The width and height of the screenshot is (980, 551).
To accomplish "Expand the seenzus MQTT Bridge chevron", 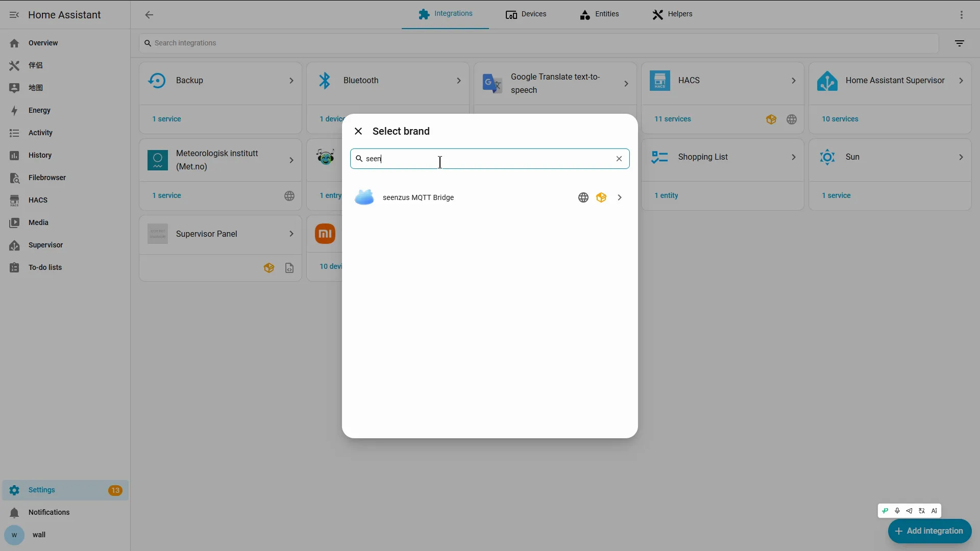I will [620, 197].
